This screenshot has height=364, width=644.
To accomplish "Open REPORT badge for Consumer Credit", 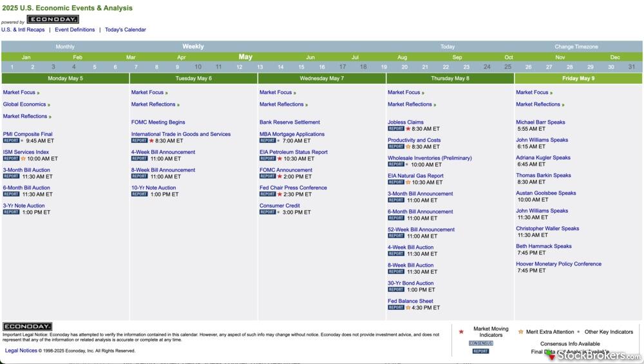I will pyautogui.click(x=267, y=212).
